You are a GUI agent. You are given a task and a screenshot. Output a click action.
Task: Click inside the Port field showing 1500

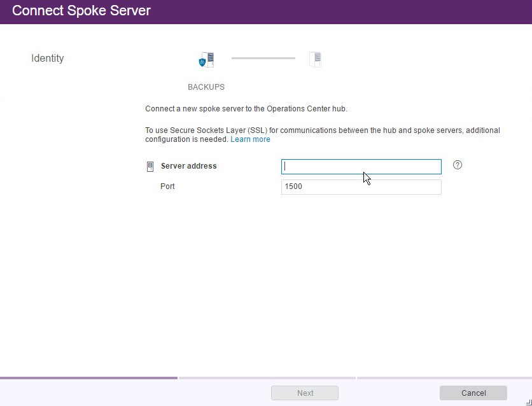click(361, 187)
